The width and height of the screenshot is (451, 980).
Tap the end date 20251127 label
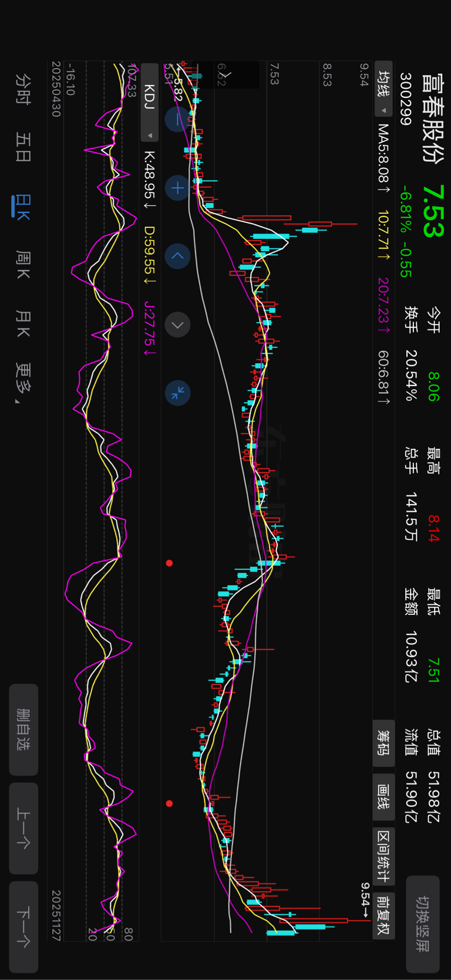[56, 915]
